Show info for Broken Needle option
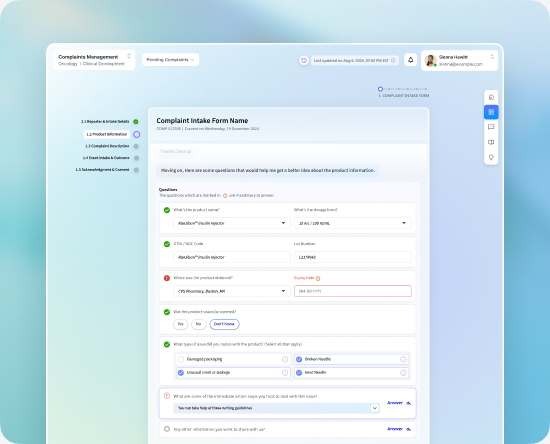This screenshot has height=444, width=550. pyautogui.click(x=403, y=359)
